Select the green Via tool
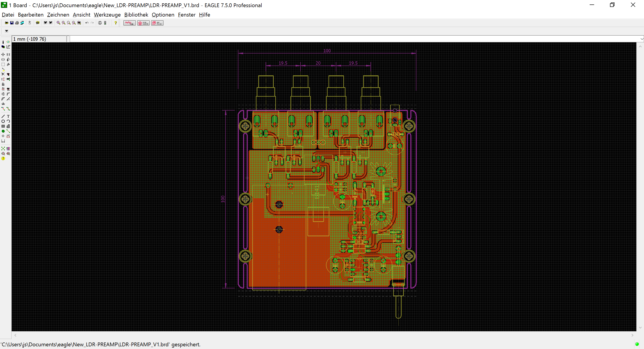The width and height of the screenshot is (644, 349). pos(3,131)
